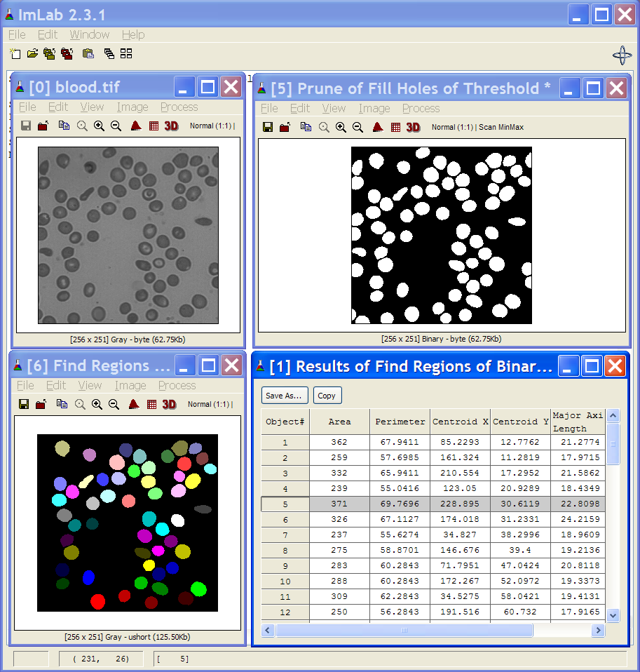Click the Cascade windows icon in main toolbar
640x672 pixels.
pos(109,53)
